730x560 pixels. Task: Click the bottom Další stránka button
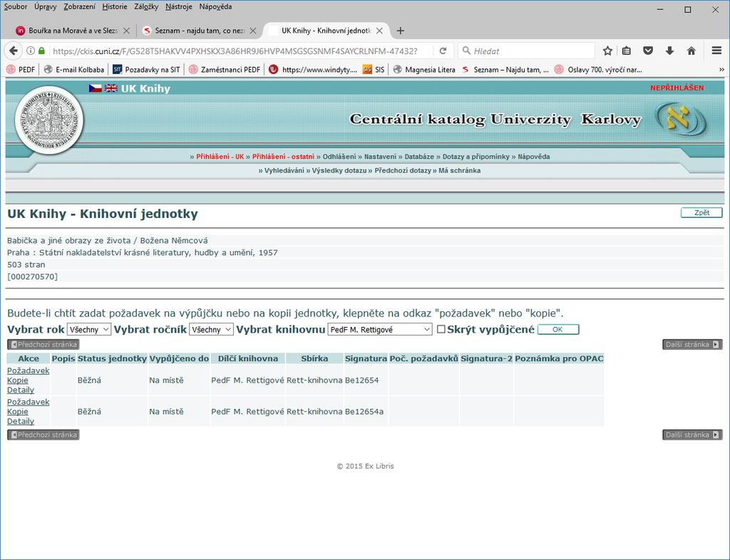692,435
